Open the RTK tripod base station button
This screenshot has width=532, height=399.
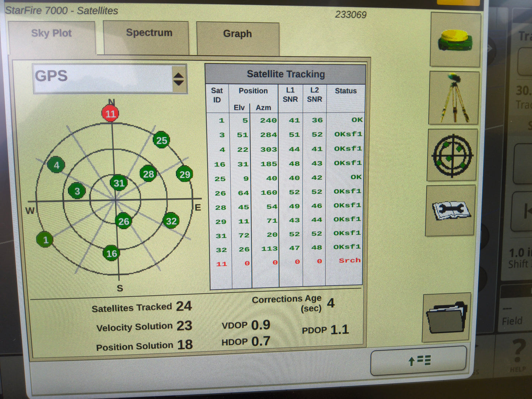point(454,98)
